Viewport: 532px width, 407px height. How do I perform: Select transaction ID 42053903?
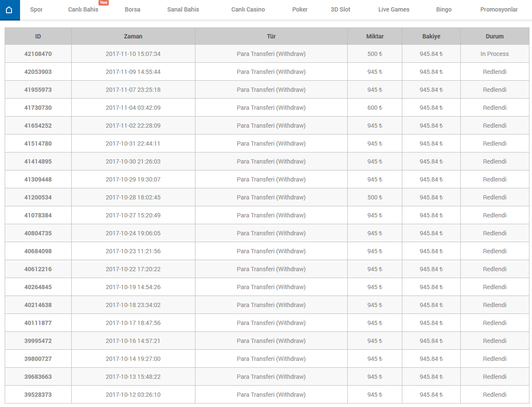[x=38, y=72]
